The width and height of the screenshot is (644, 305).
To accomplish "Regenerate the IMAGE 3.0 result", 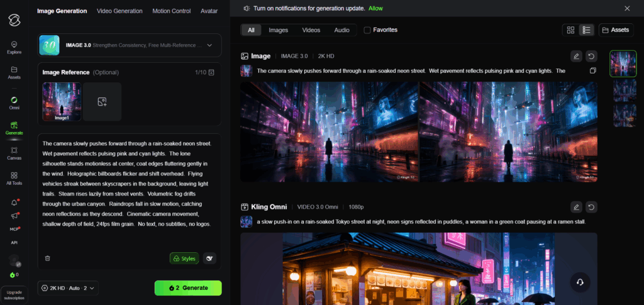I will [x=591, y=56].
